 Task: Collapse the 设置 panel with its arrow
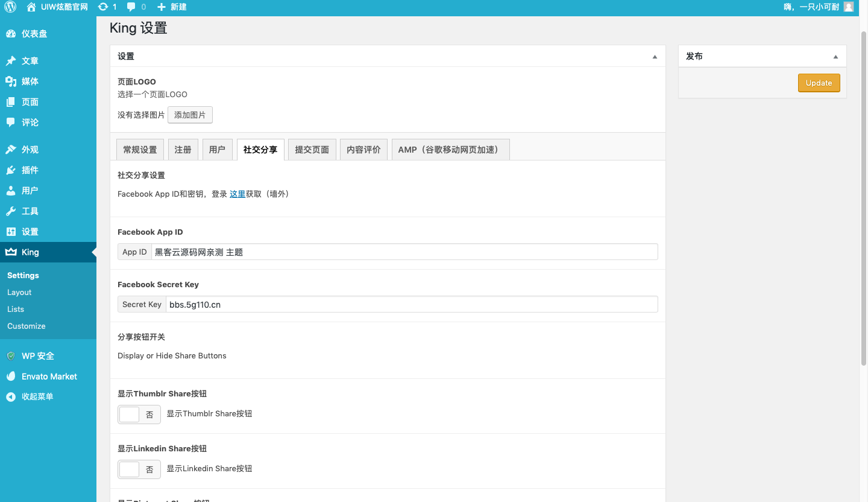pos(655,57)
